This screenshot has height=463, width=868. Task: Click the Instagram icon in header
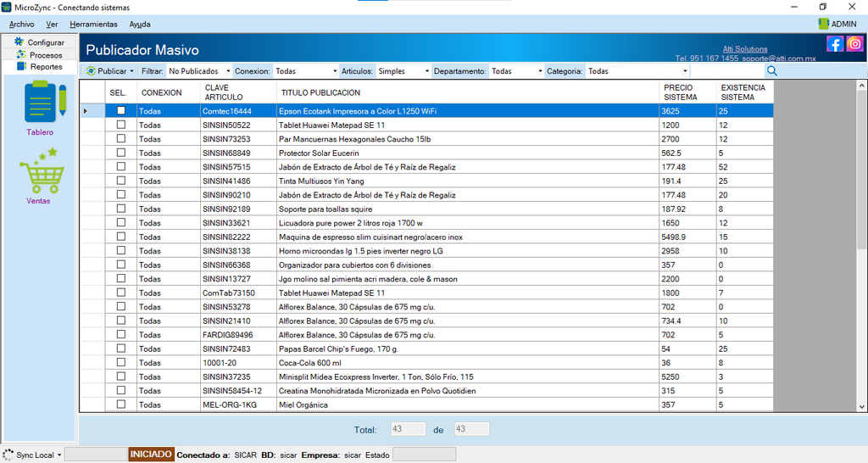(854, 44)
